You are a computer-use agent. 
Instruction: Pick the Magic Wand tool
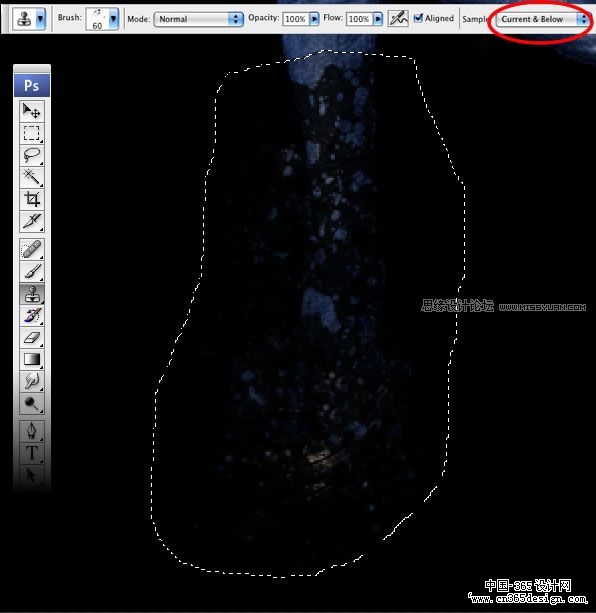point(32,177)
